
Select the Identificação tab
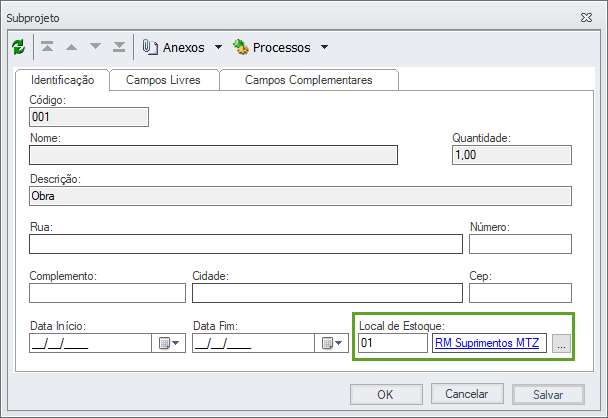tap(63, 80)
